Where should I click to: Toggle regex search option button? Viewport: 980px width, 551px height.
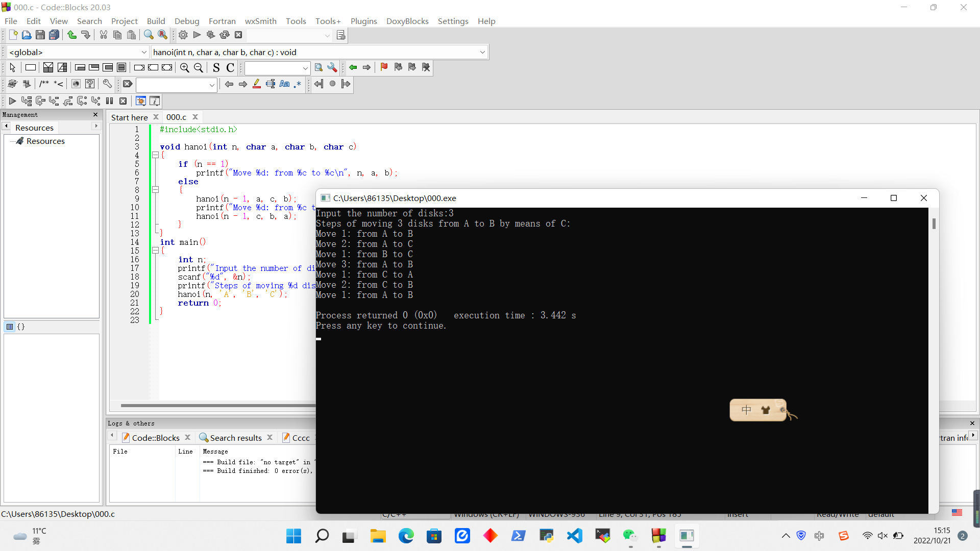[x=298, y=84]
